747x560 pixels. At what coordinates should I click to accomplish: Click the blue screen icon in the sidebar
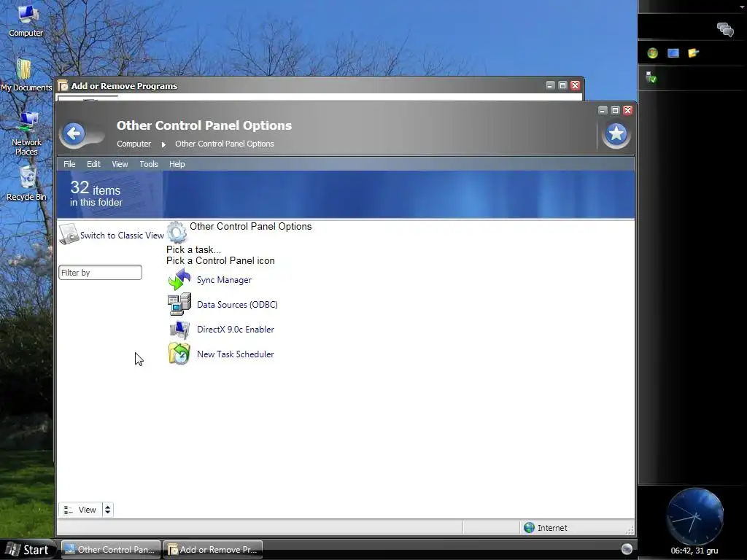pos(673,52)
